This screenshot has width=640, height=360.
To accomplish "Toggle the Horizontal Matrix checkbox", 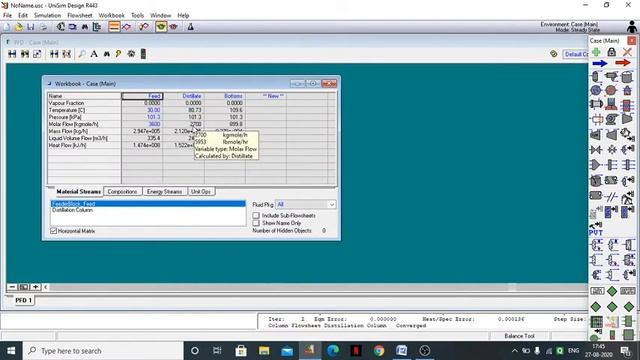I will tap(53, 231).
